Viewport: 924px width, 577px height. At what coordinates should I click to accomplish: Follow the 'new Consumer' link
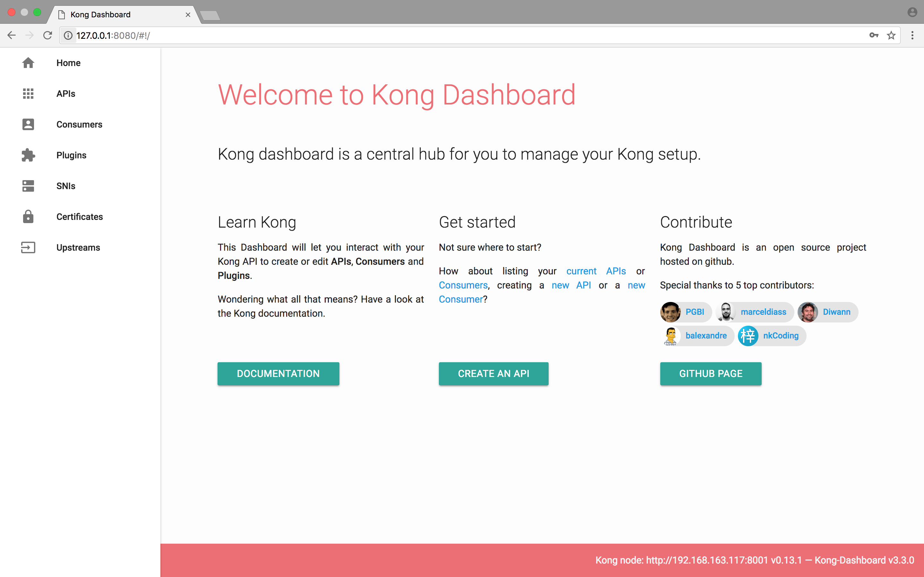pos(460,299)
